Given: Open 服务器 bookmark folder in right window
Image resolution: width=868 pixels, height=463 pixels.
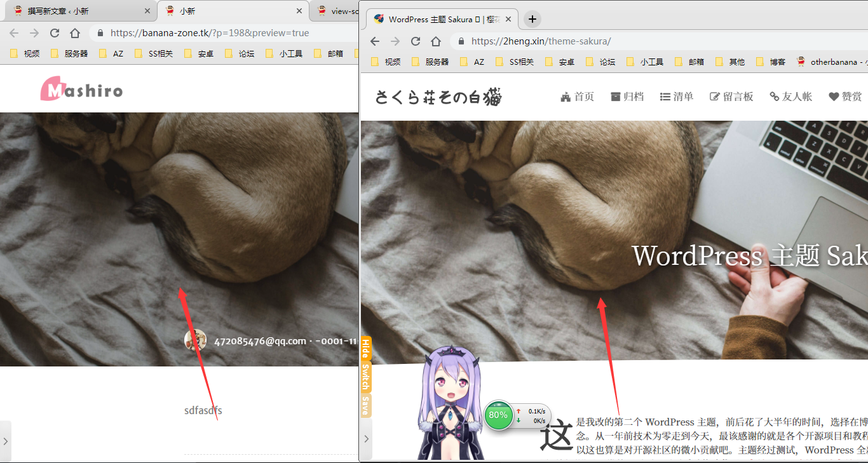Looking at the screenshot, I should pyautogui.click(x=430, y=62).
